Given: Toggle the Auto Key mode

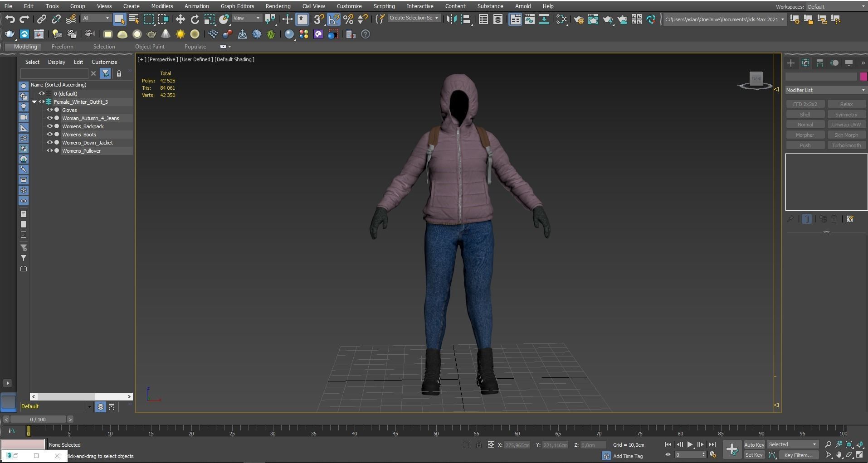Looking at the screenshot, I should click(x=754, y=444).
